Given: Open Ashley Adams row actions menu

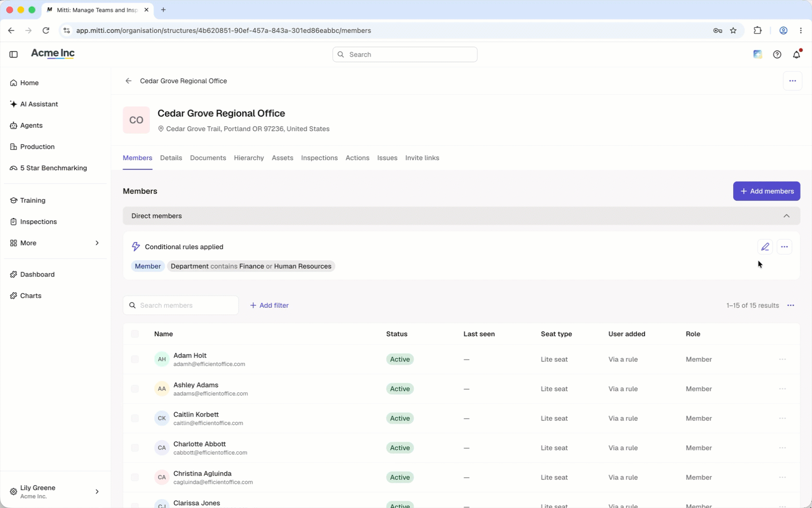Looking at the screenshot, I should [782, 388].
